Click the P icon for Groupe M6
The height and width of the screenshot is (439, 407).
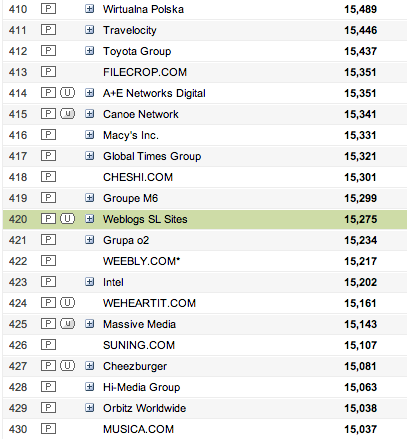[48, 198]
